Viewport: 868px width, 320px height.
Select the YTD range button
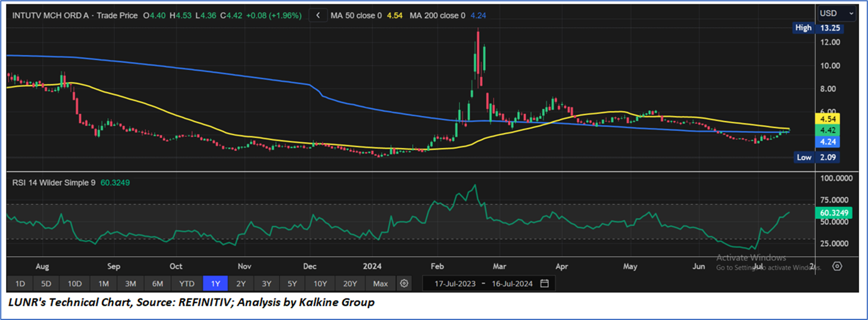click(187, 283)
